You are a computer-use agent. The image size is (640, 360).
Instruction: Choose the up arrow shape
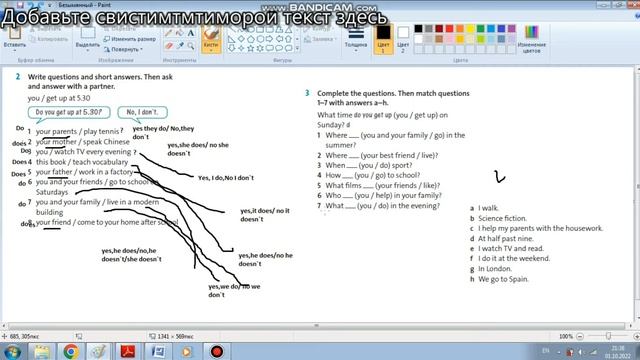click(289, 39)
